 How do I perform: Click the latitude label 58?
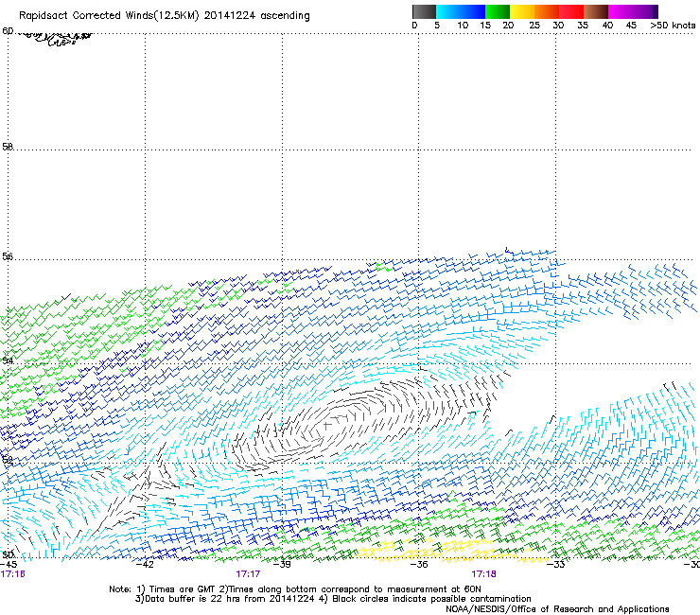pyautogui.click(x=8, y=147)
